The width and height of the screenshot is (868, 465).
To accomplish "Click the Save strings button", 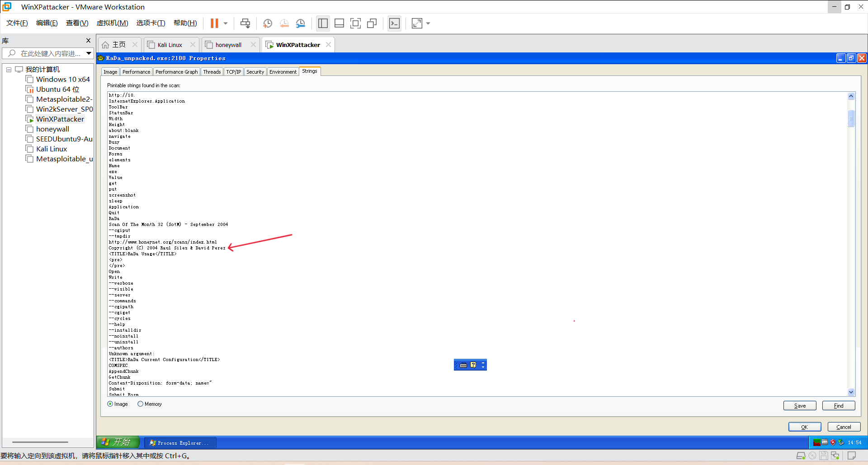I will [x=800, y=406].
